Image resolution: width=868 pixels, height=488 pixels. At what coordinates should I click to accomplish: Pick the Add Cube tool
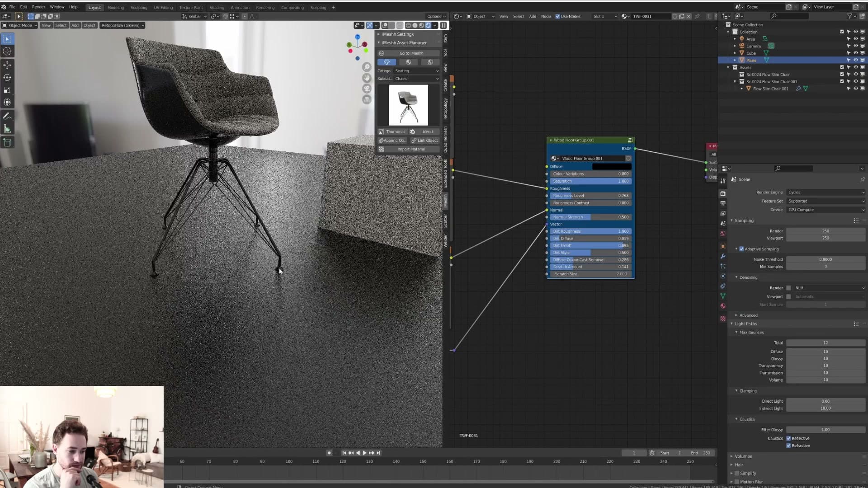click(7, 143)
